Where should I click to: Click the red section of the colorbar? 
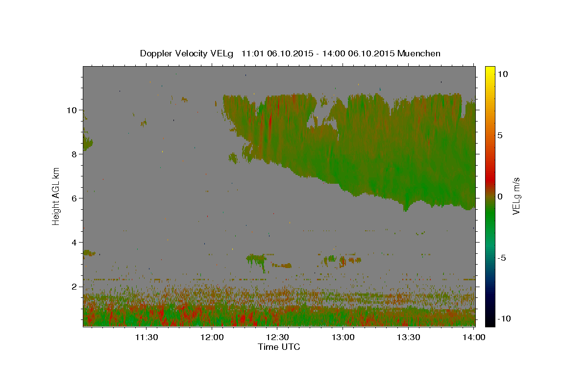490,179
